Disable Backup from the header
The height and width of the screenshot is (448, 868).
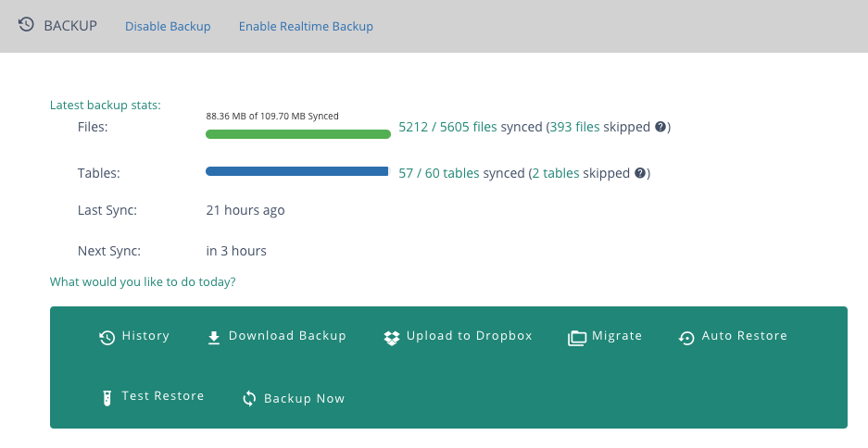pyautogui.click(x=168, y=26)
